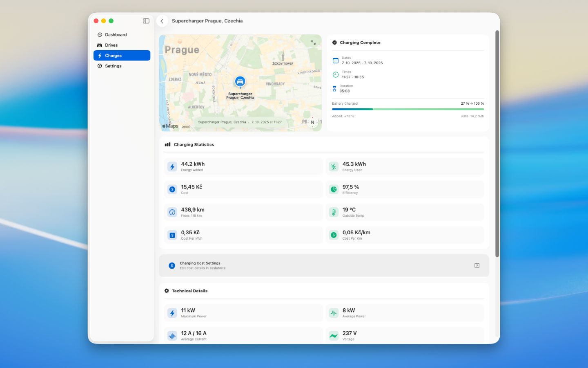Image resolution: width=588 pixels, height=368 pixels.
Task: Click the Battery Charged progress bar
Action: (408, 109)
